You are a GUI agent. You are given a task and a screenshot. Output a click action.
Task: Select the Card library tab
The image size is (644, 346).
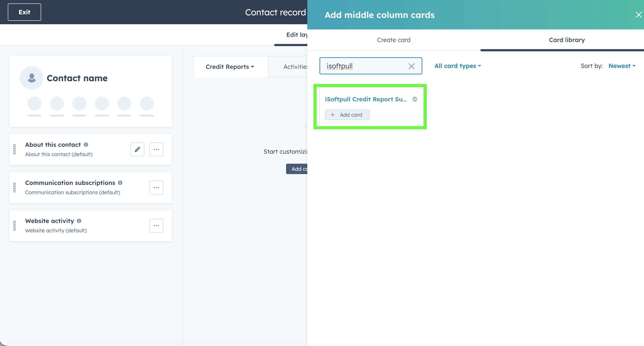[567, 40]
